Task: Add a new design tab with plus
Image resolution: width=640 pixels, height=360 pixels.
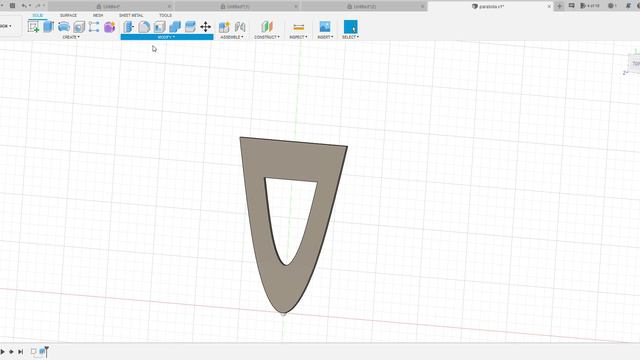Action: point(560,6)
